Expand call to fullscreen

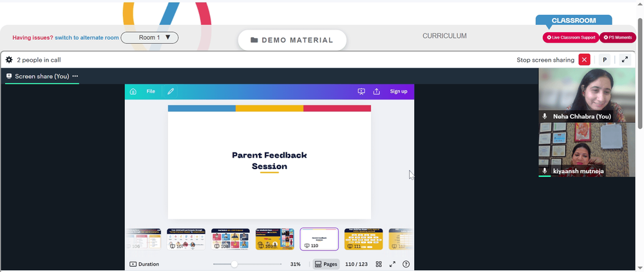(625, 60)
